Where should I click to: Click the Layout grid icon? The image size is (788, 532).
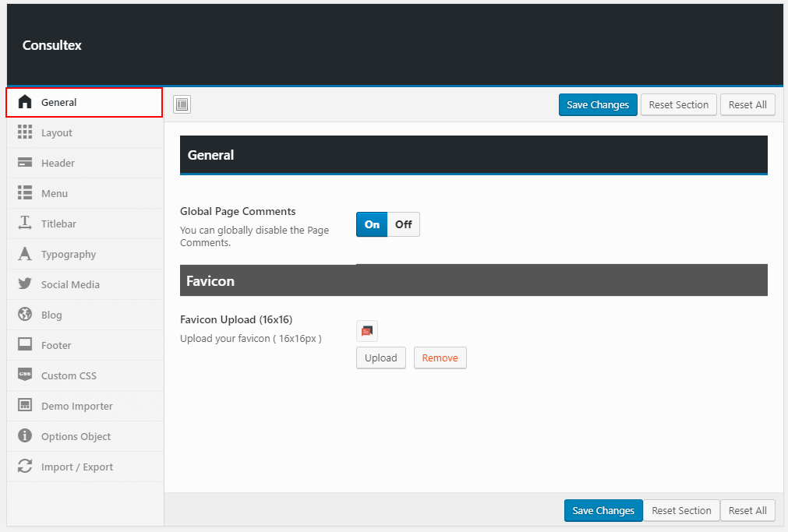pos(25,132)
